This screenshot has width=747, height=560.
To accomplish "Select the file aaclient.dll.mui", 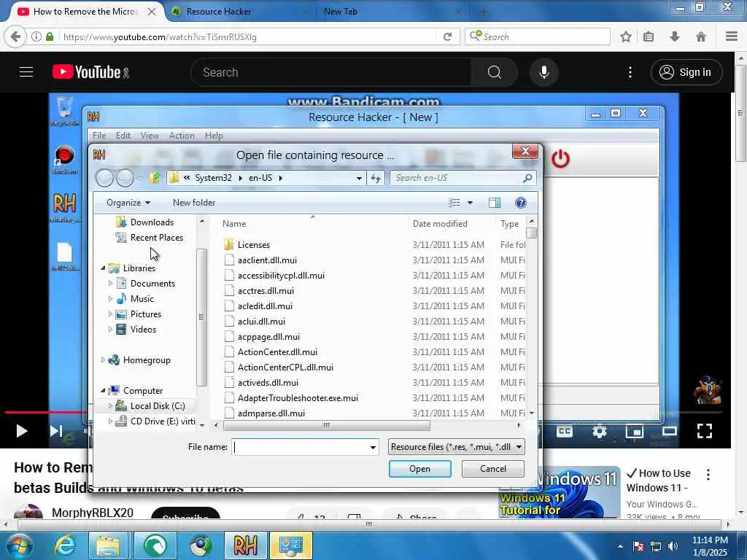I will tap(267, 260).
